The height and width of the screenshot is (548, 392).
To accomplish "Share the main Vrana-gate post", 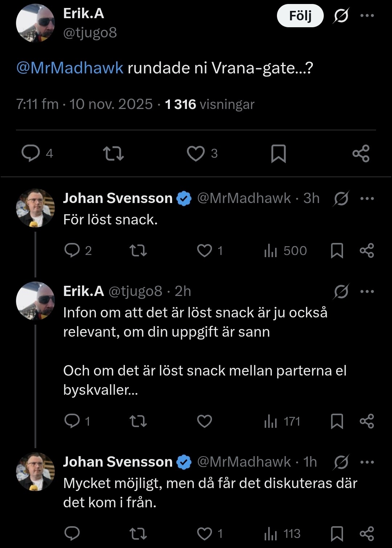I will [x=361, y=153].
